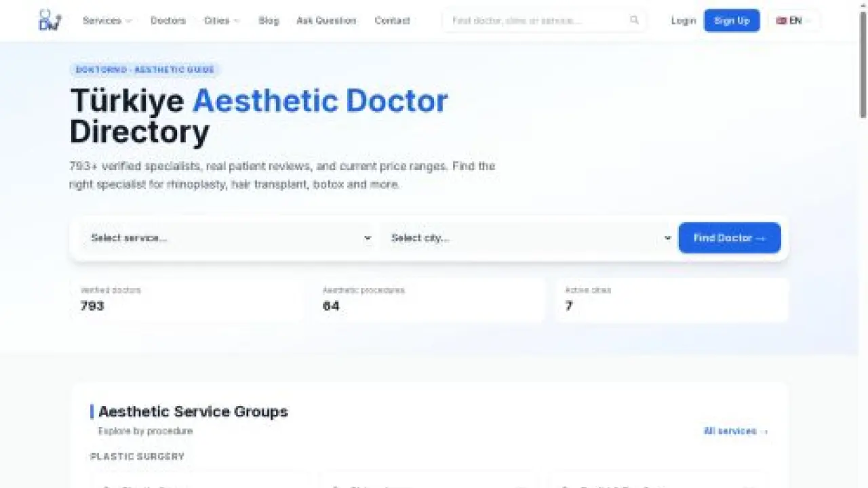Screen dimensions: 868x488
Task: Click the Explore by procedure subtitle
Action: [145, 431]
